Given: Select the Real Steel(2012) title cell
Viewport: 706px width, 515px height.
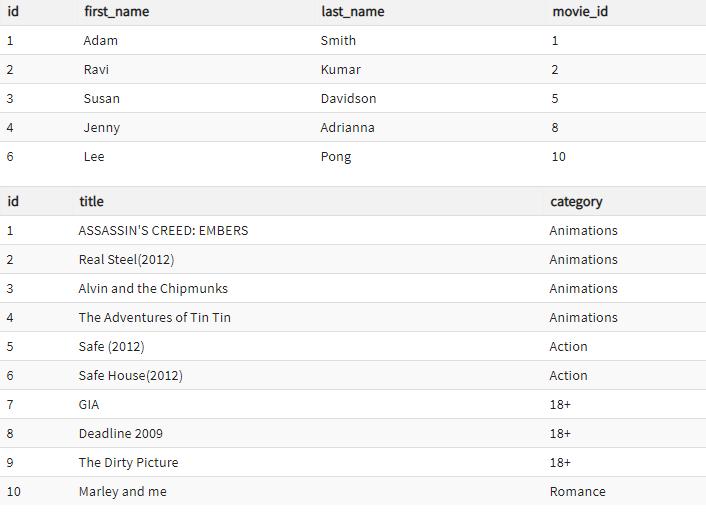Looking at the screenshot, I should [x=126, y=259].
